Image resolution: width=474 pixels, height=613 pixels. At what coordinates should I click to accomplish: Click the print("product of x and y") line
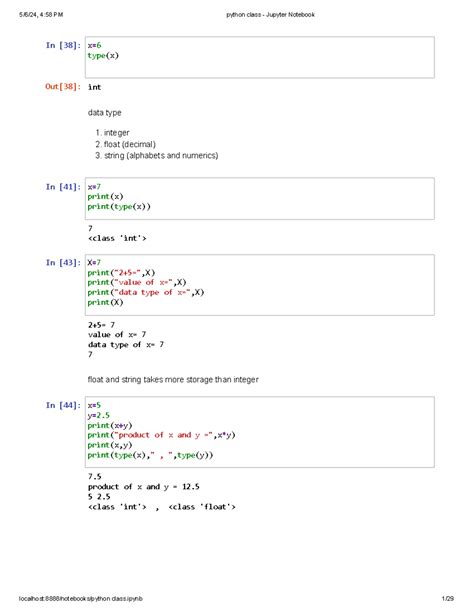click(x=162, y=435)
